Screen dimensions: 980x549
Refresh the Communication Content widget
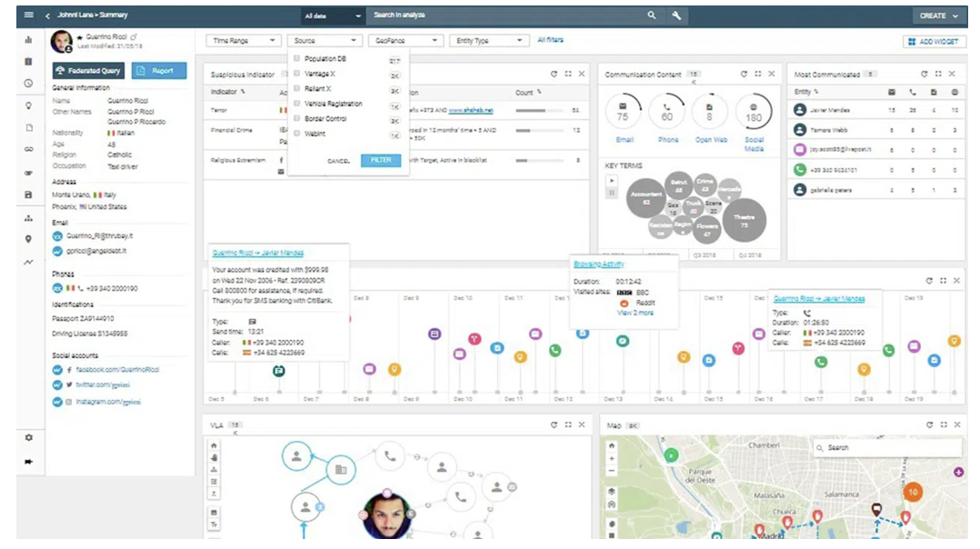(744, 74)
